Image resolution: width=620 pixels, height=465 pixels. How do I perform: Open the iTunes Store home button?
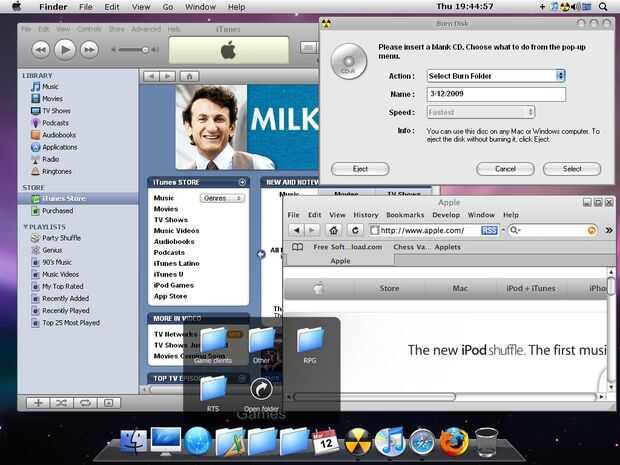click(189, 76)
